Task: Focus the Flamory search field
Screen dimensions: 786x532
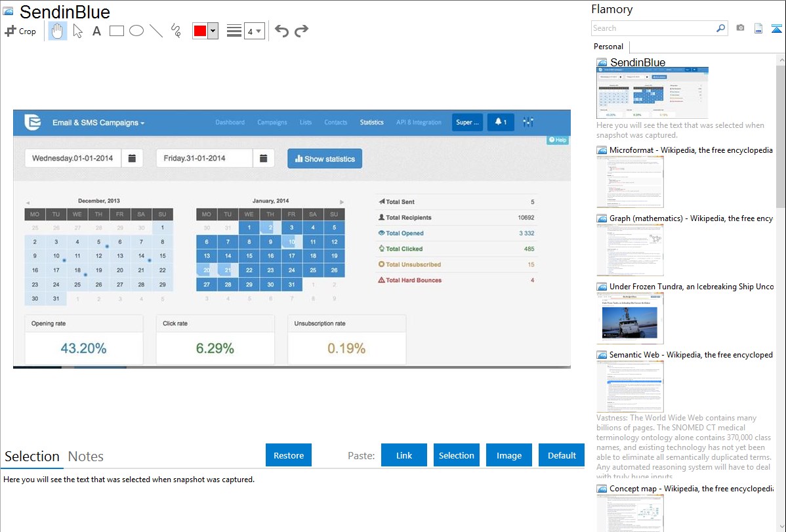Action: point(653,28)
